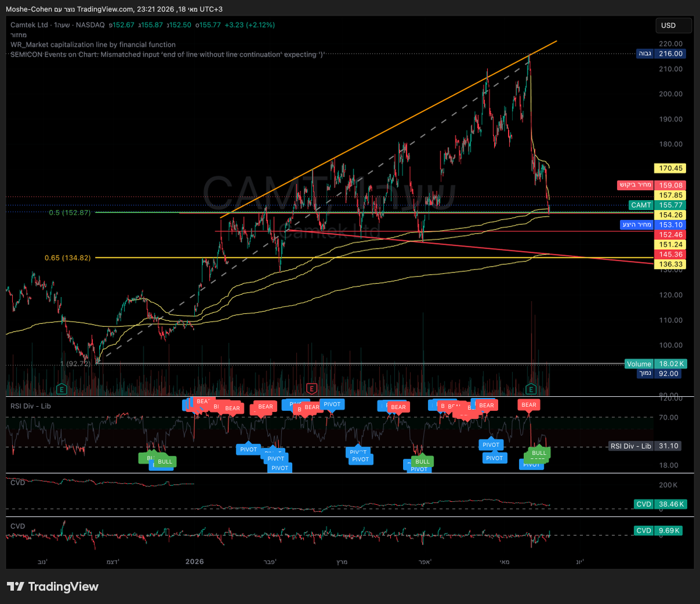Click the RSI Div - Lib 31.10 value label
Viewport: 700px width, 604px height.
(x=646, y=446)
